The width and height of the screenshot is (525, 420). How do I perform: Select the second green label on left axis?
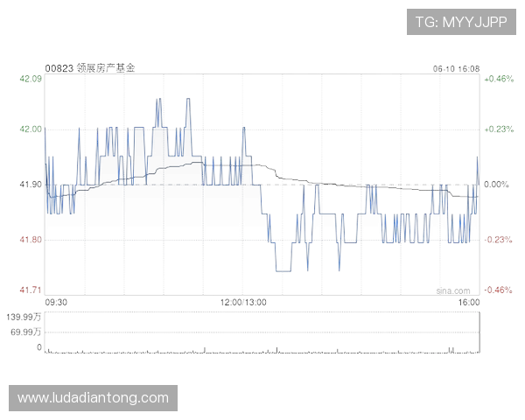(x=30, y=129)
